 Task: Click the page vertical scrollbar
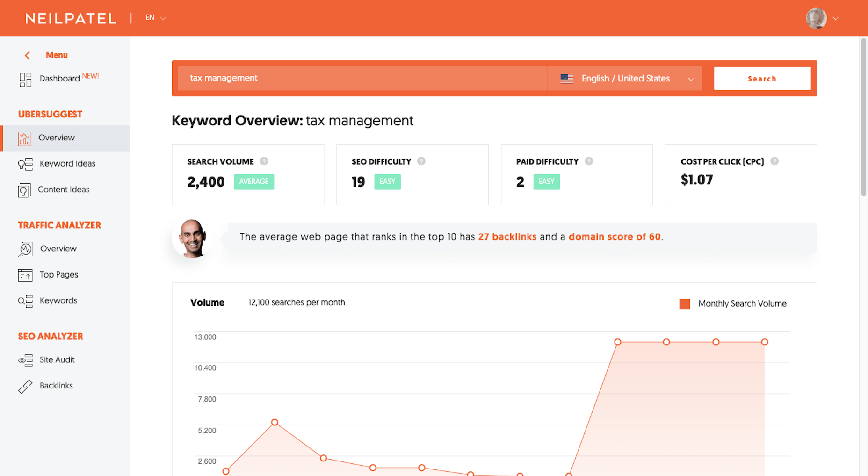coord(864,117)
